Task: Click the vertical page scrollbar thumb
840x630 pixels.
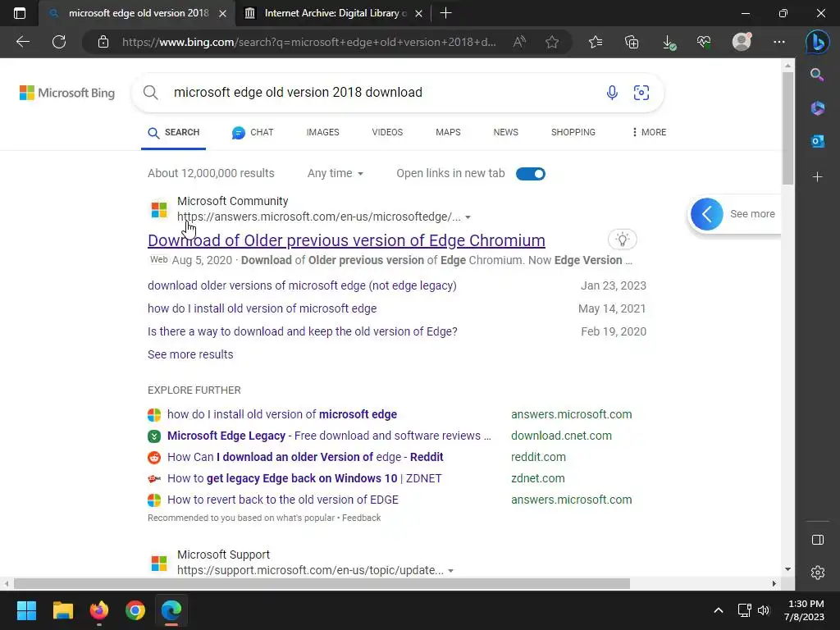Action: click(787, 128)
